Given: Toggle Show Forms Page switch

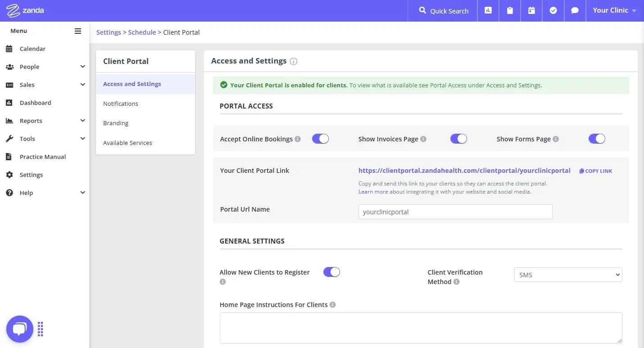Looking at the screenshot, I should point(597,139).
